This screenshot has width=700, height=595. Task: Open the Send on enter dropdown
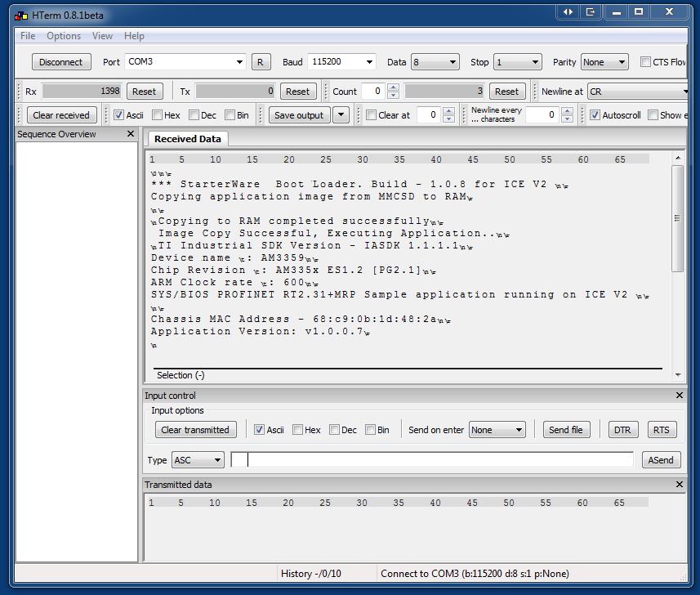tap(497, 429)
